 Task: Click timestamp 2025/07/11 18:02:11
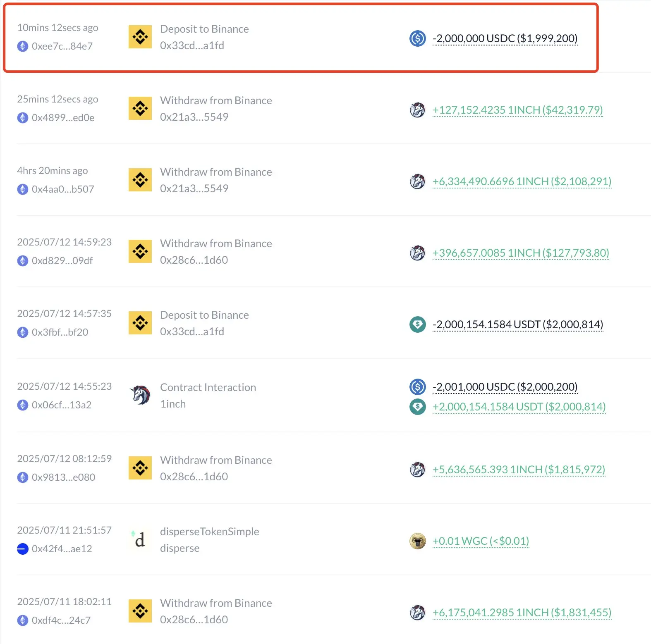coord(64,601)
